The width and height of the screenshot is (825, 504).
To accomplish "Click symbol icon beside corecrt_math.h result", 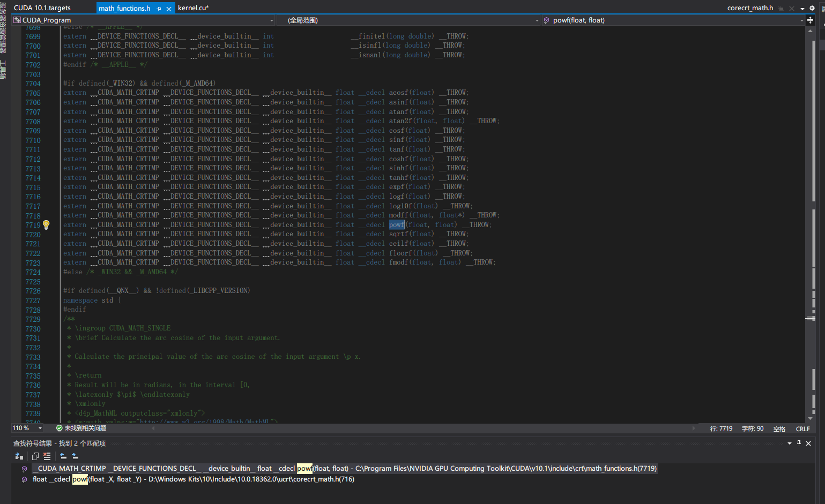I will [24, 479].
